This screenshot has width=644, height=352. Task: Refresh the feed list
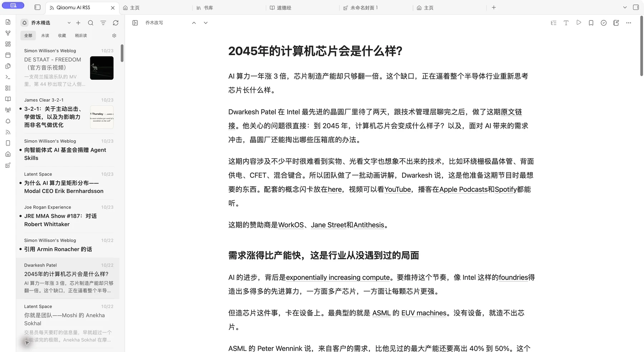click(x=116, y=23)
